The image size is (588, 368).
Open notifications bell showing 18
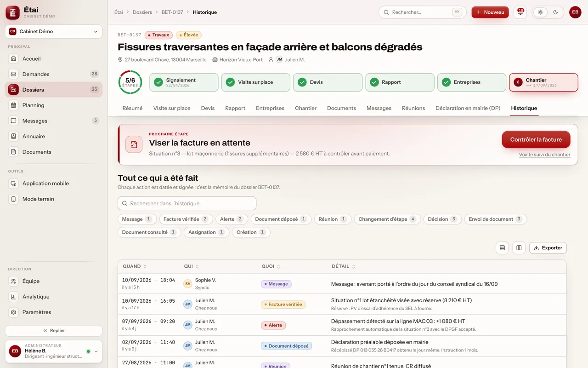coord(520,12)
